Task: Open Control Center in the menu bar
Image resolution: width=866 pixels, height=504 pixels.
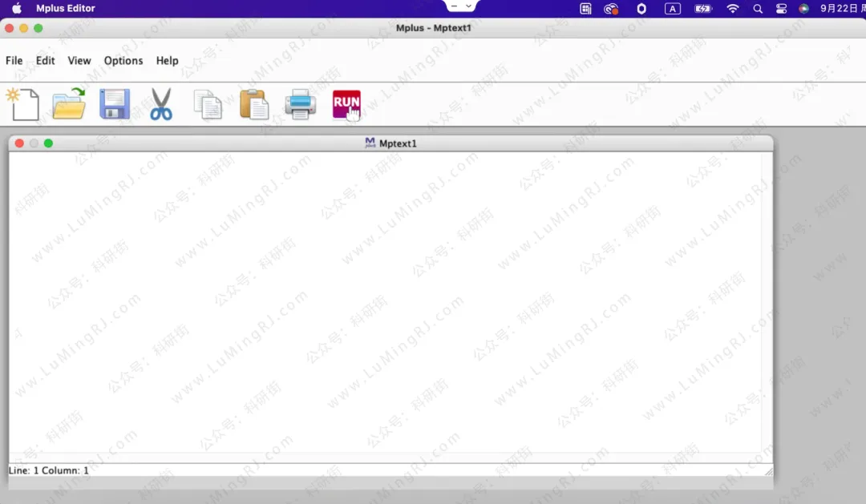Action: point(781,8)
